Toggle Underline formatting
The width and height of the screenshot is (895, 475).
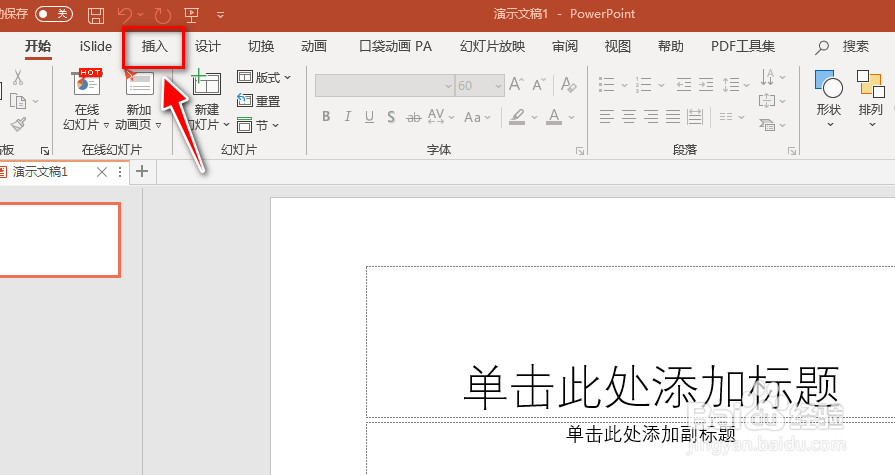[369, 116]
